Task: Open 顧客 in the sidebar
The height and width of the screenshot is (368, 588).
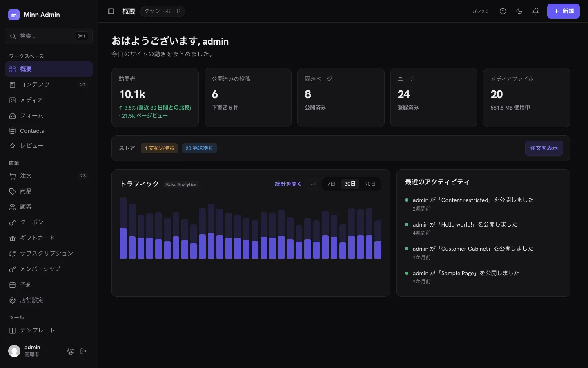Action: 49,207
